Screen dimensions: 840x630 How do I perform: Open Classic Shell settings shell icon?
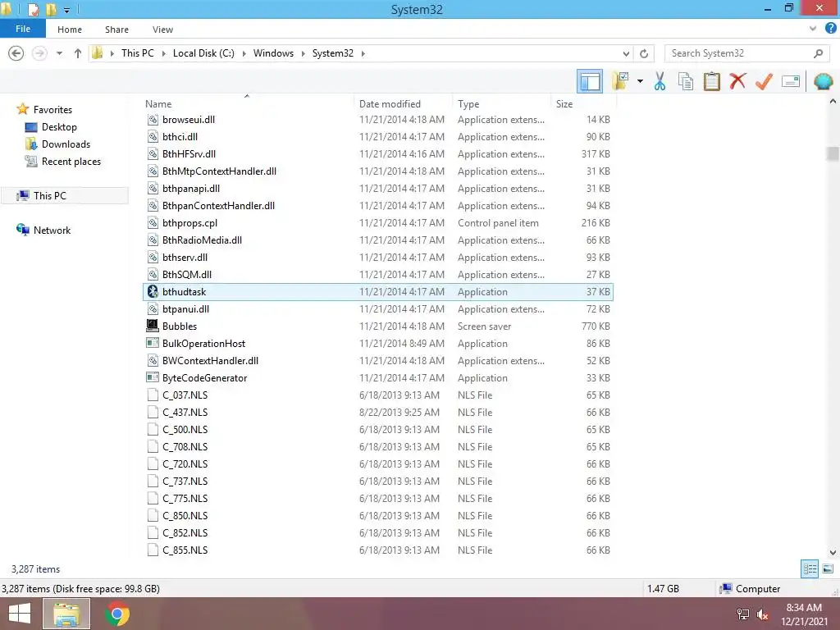tap(824, 81)
